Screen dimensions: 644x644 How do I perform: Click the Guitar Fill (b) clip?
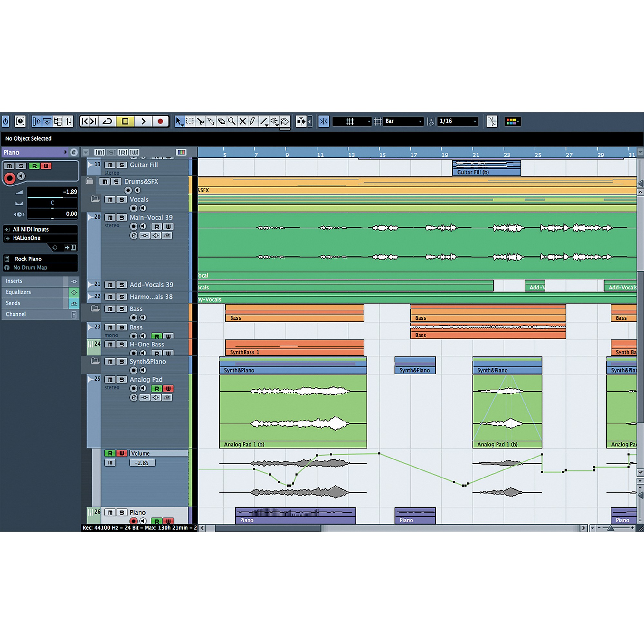[x=486, y=168]
